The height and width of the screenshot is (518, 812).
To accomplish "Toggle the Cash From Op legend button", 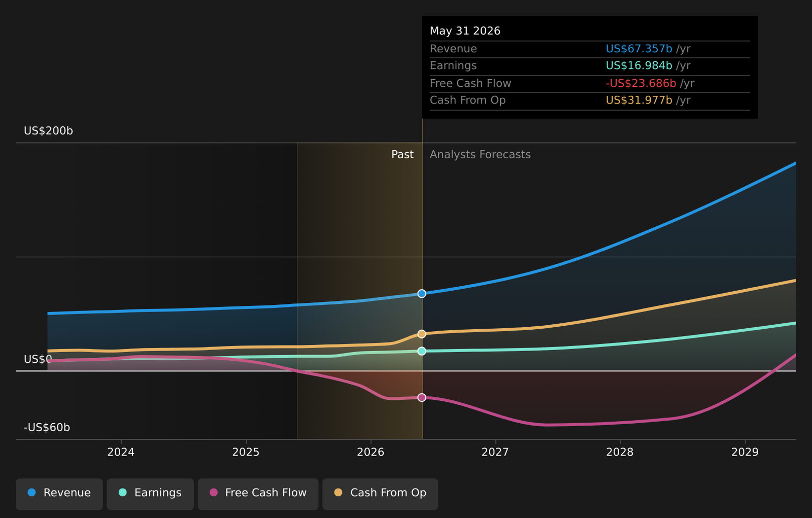I will pyautogui.click(x=380, y=494).
